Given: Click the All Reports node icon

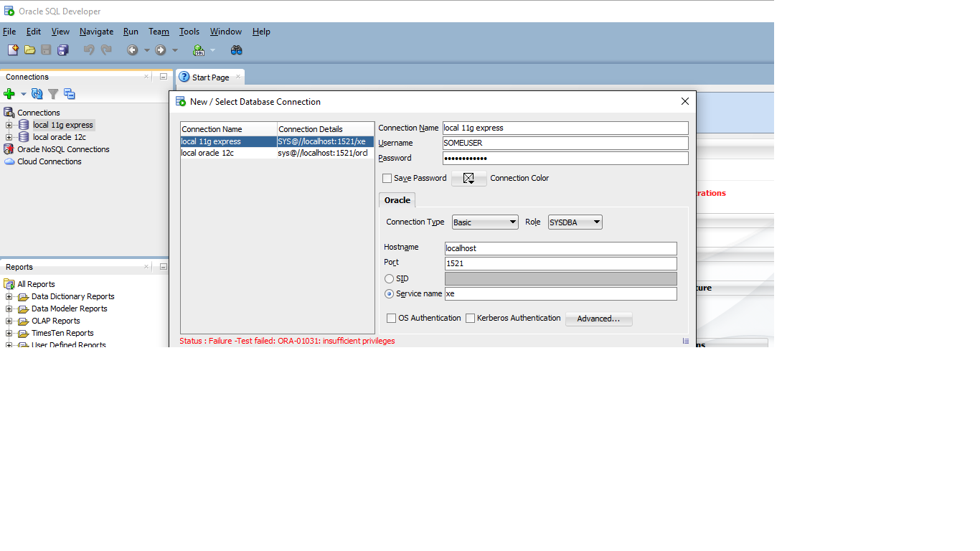Looking at the screenshot, I should pyautogui.click(x=9, y=284).
